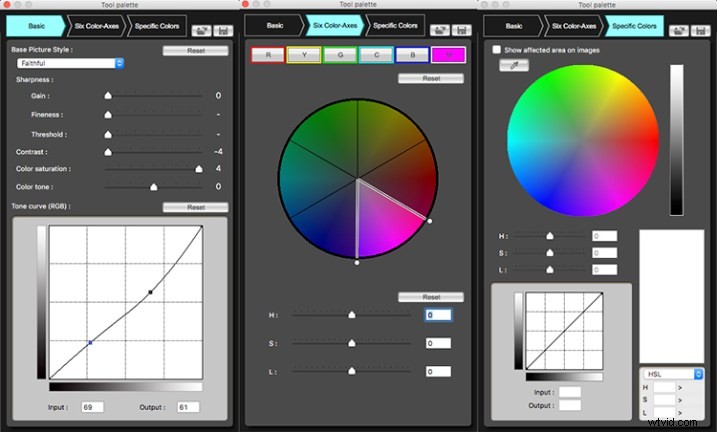Click the S value field in Specific Colors

click(605, 253)
